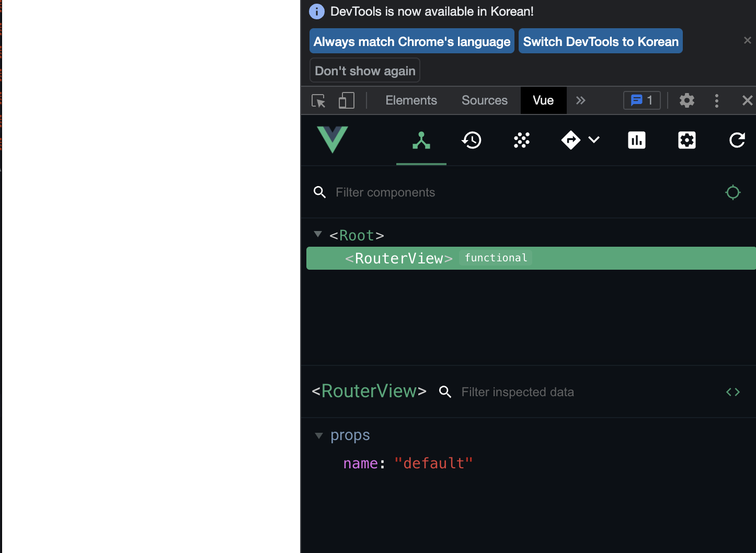This screenshot has height=553, width=756.
Task: Activate select component in page target
Action: pyautogui.click(x=733, y=192)
